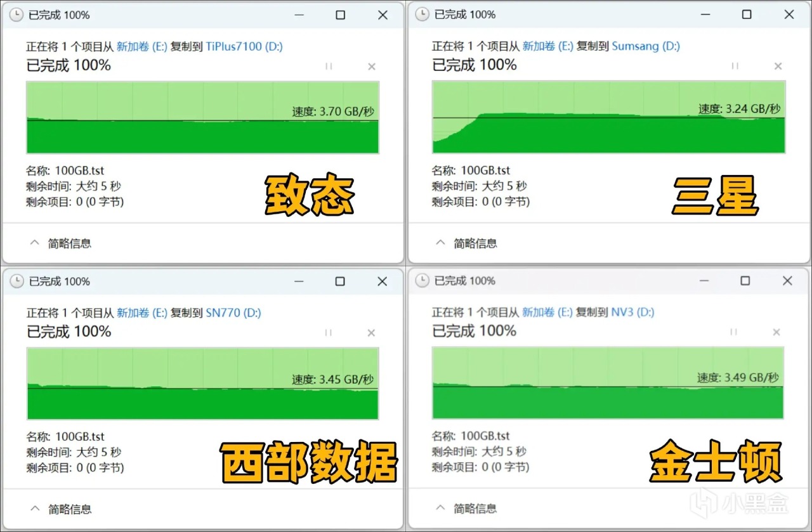This screenshot has height=532, width=812.
Task: Close the SN770 copy window
Action: [x=382, y=282]
